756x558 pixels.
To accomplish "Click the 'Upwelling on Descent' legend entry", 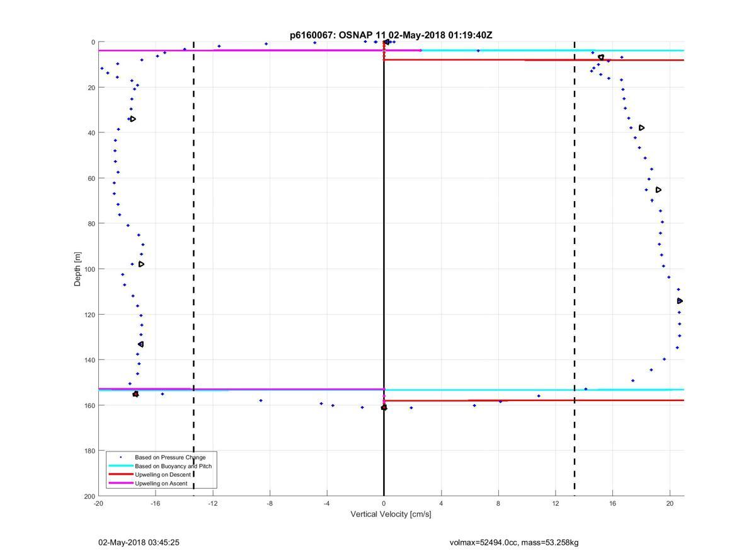I will [x=164, y=475].
